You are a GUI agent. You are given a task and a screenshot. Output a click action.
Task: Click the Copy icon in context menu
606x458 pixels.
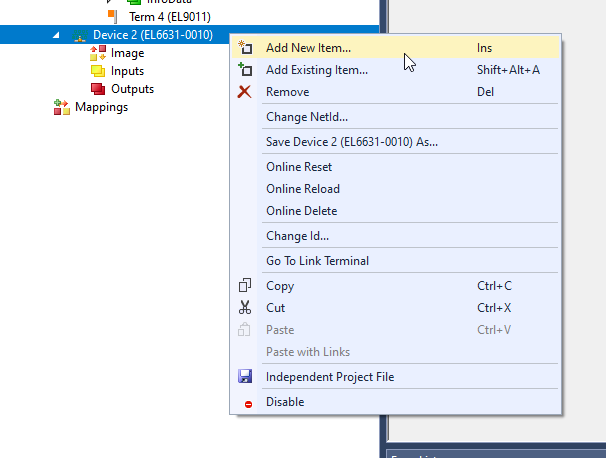coord(245,286)
